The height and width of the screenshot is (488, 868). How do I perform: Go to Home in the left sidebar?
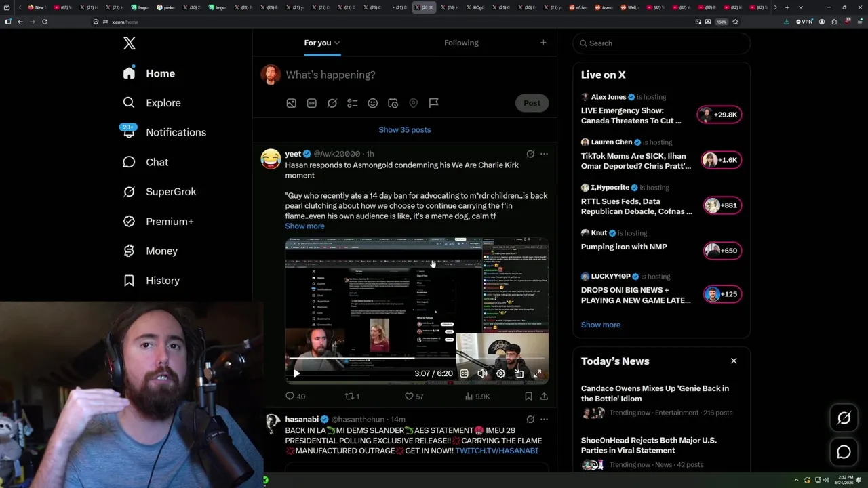[149, 73]
